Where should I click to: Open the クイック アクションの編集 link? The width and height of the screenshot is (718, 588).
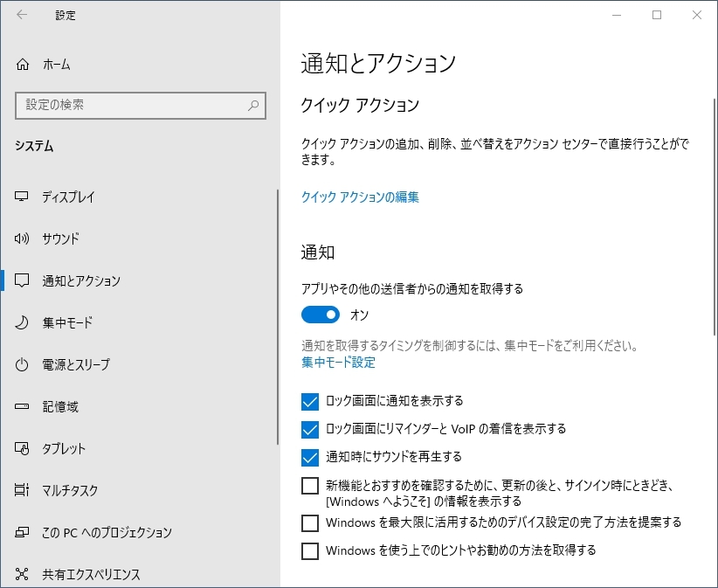pyautogui.click(x=360, y=197)
